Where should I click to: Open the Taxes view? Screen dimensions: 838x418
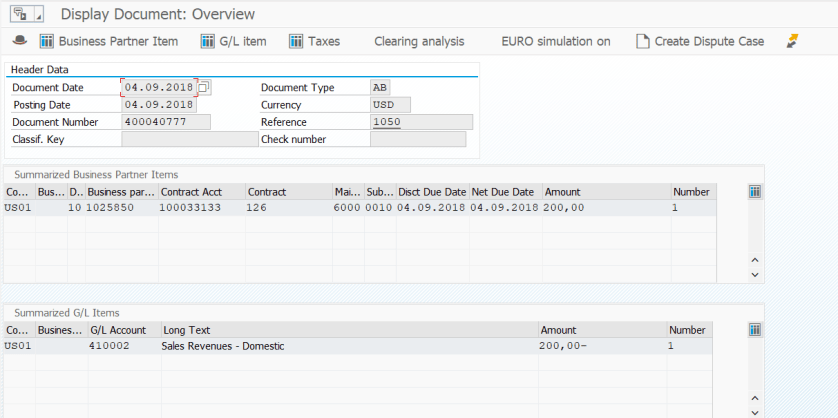point(314,41)
